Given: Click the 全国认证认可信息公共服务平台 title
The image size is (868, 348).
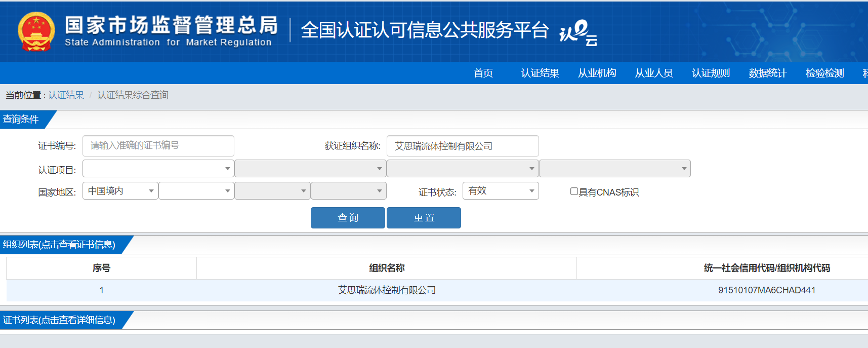Looking at the screenshot, I should click(x=425, y=30).
